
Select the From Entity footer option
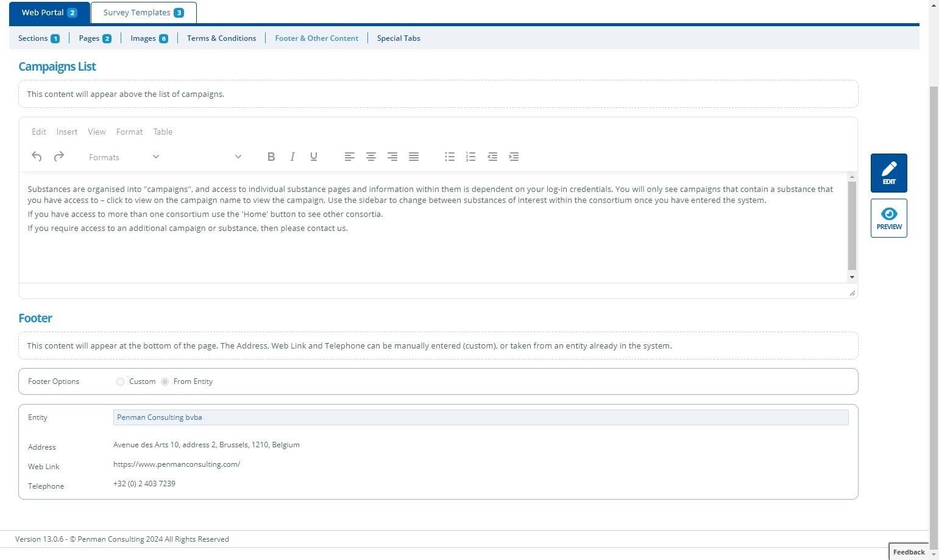pos(165,381)
